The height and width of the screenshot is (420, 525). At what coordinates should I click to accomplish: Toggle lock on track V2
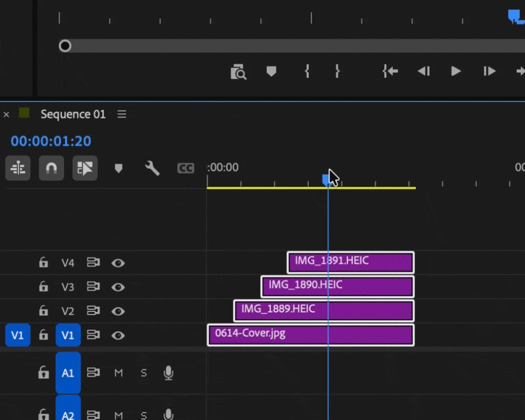coord(44,311)
